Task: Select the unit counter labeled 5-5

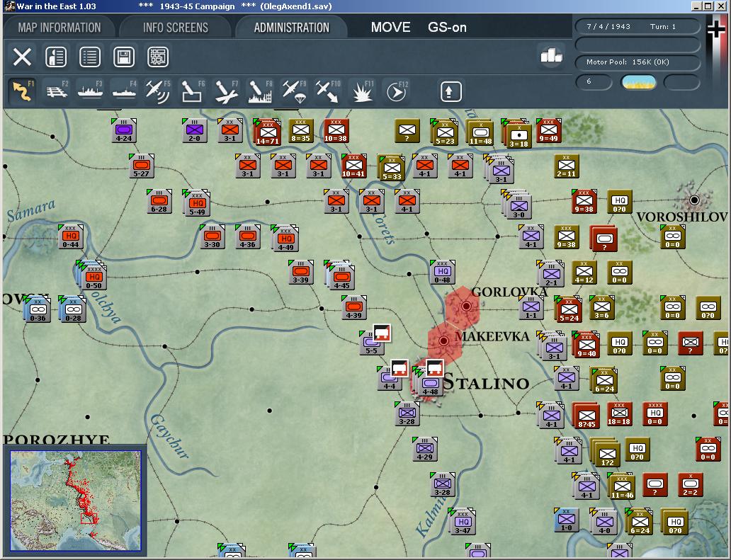Action: [x=372, y=344]
